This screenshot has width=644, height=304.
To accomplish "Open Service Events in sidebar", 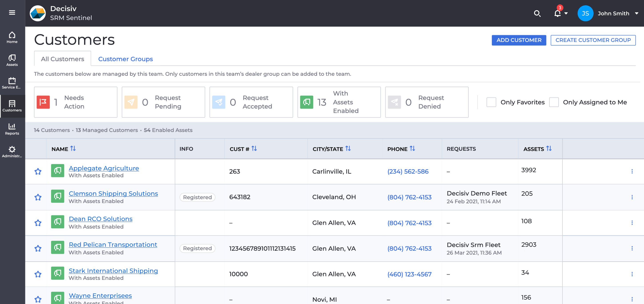I will point(12,83).
